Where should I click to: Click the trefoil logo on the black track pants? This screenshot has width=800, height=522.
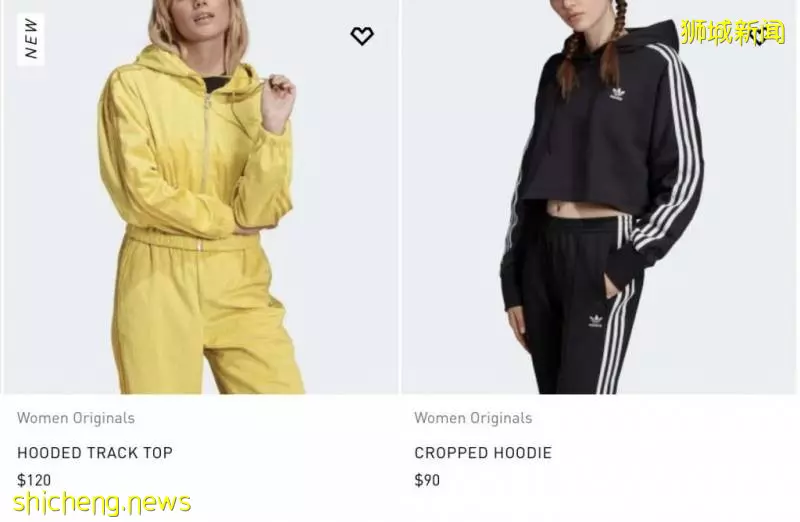click(x=595, y=320)
